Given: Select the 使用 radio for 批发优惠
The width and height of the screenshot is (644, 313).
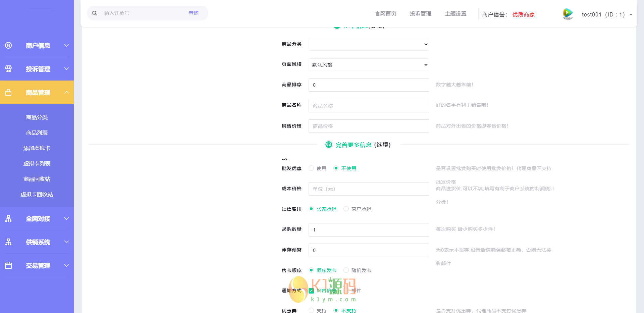Looking at the screenshot, I should point(311,168).
